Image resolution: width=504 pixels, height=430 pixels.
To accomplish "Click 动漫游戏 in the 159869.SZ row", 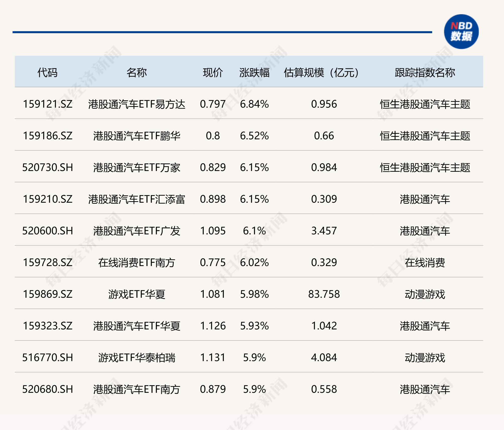I will tap(425, 294).
